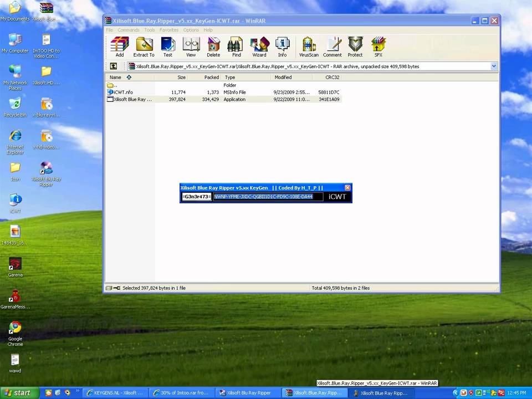Click the Add toolbar icon in WinRAR
The image size is (532, 399).
(x=120, y=47)
